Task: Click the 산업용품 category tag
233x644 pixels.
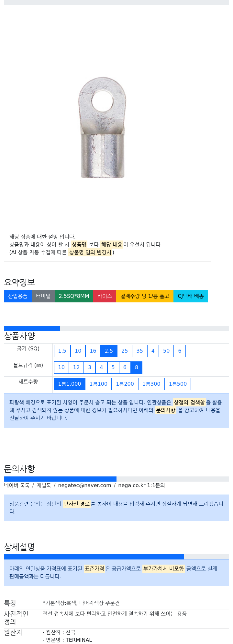Action: click(x=18, y=296)
